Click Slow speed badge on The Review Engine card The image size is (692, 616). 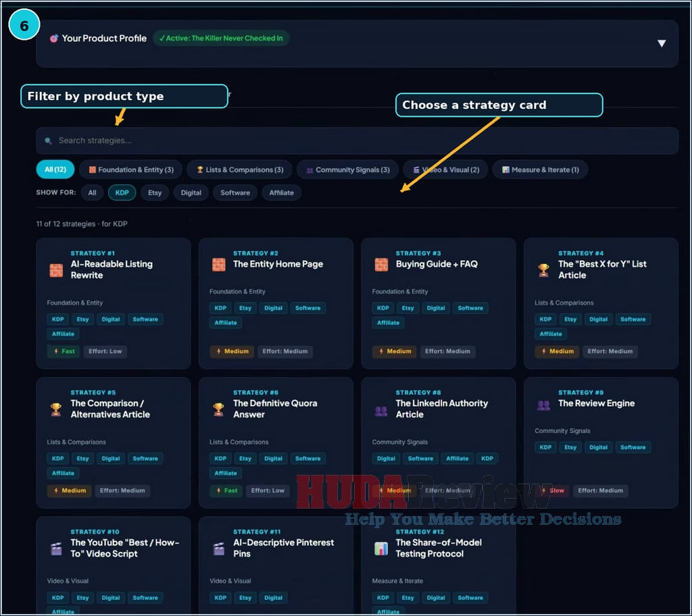[x=551, y=490]
